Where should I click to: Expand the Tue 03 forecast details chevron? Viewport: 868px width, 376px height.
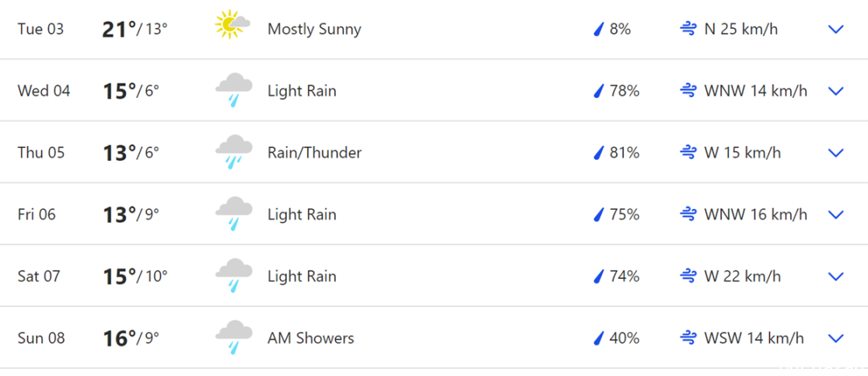pyautogui.click(x=835, y=30)
